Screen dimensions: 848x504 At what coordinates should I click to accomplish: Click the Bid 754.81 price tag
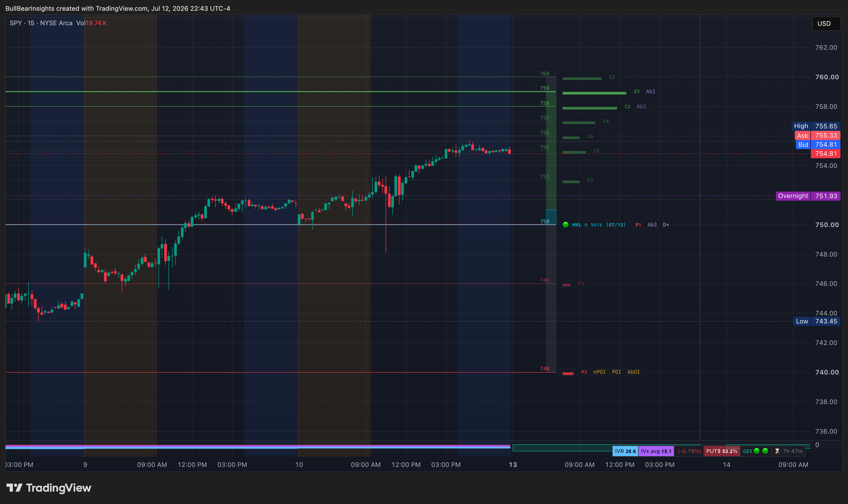[x=818, y=145]
